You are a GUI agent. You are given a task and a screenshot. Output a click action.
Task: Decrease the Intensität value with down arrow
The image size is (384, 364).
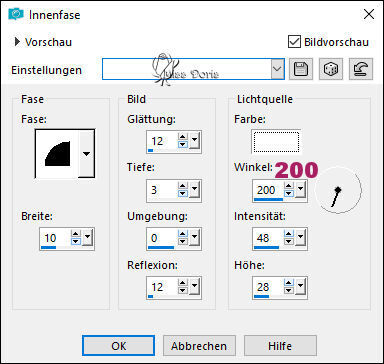click(x=289, y=241)
